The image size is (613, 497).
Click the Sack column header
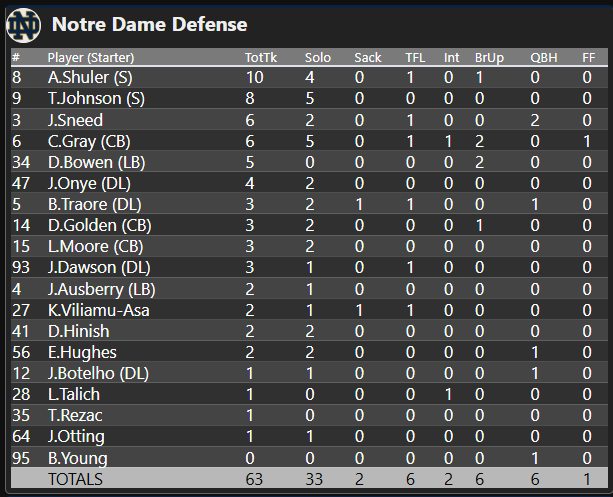367,57
